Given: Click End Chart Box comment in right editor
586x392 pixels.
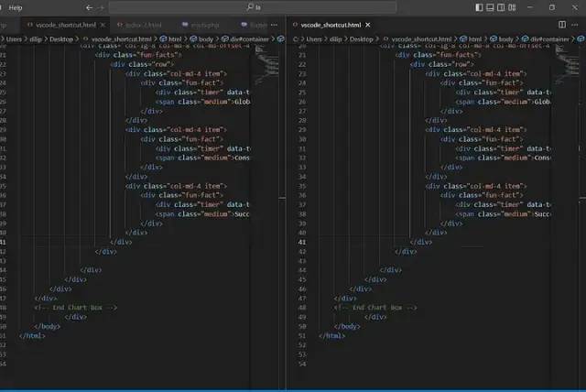Looking at the screenshot, I should pyautogui.click(x=375, y=308).
